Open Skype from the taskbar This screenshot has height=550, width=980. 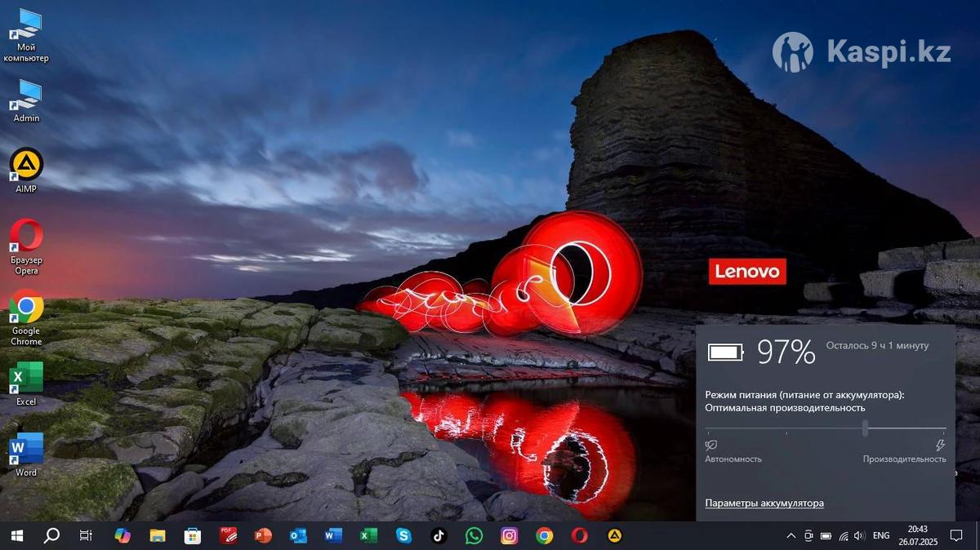tap(403, 536)
